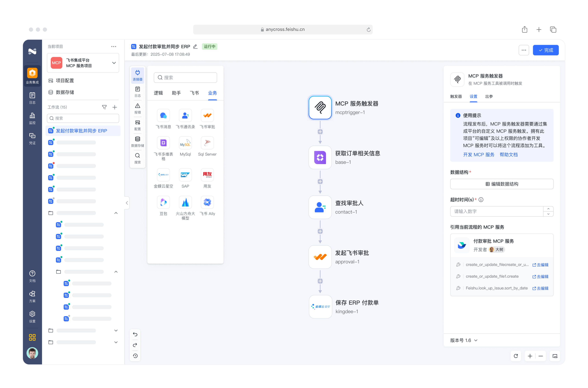This screenshot has width=588, height=388.
Task: Collapse the left panel with arrow handle
Action: coord(127,203)
